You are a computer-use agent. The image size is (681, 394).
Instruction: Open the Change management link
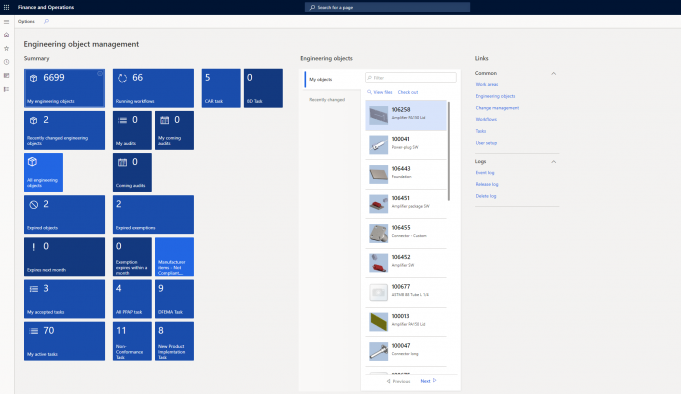[497, 108]
